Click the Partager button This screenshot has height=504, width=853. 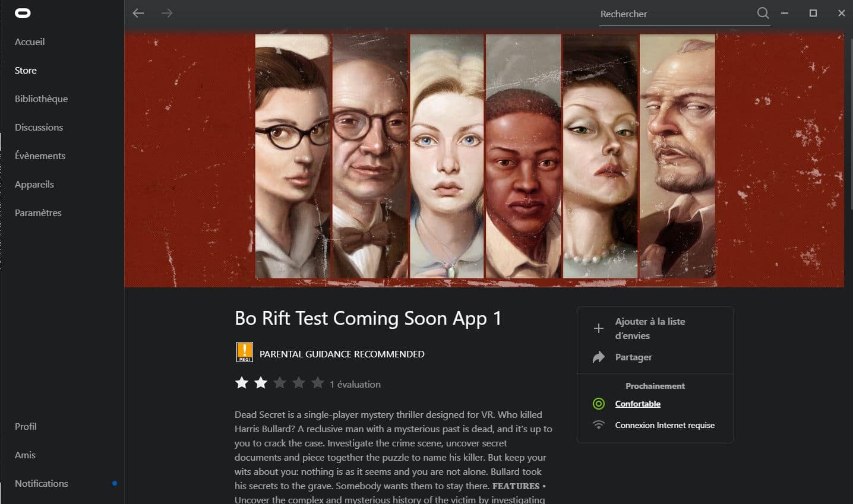pos(633,357)
